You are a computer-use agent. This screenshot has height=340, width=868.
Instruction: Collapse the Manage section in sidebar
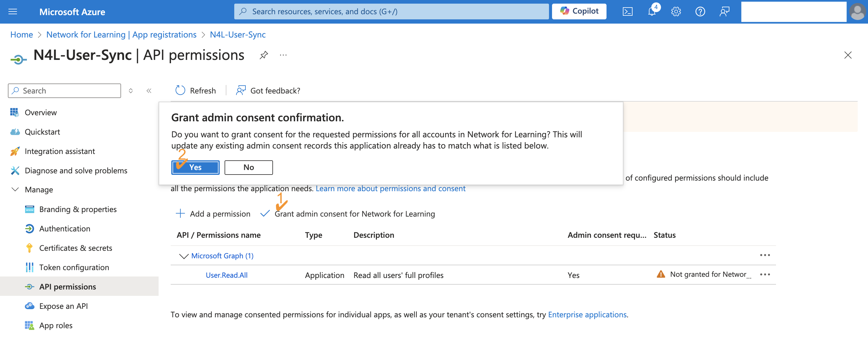[15, 190]
